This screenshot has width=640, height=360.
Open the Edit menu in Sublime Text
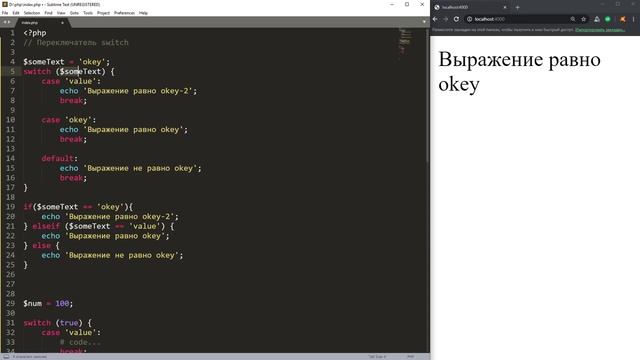point(16,13)
